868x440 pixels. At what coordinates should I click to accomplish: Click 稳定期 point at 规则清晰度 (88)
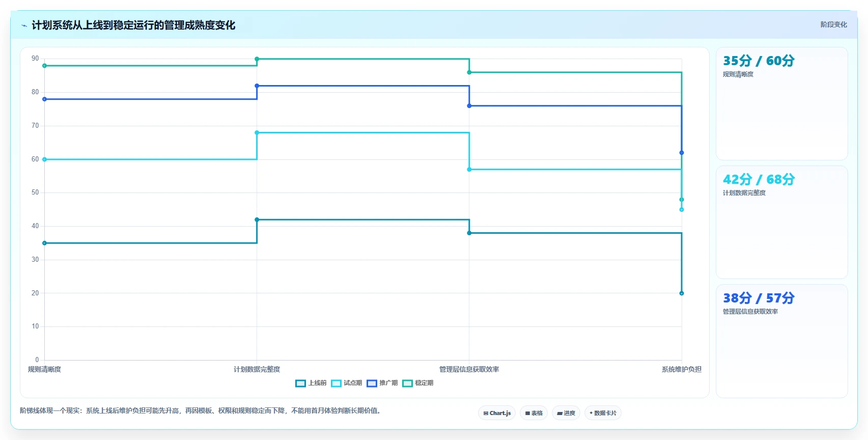(x=44, y=66)
